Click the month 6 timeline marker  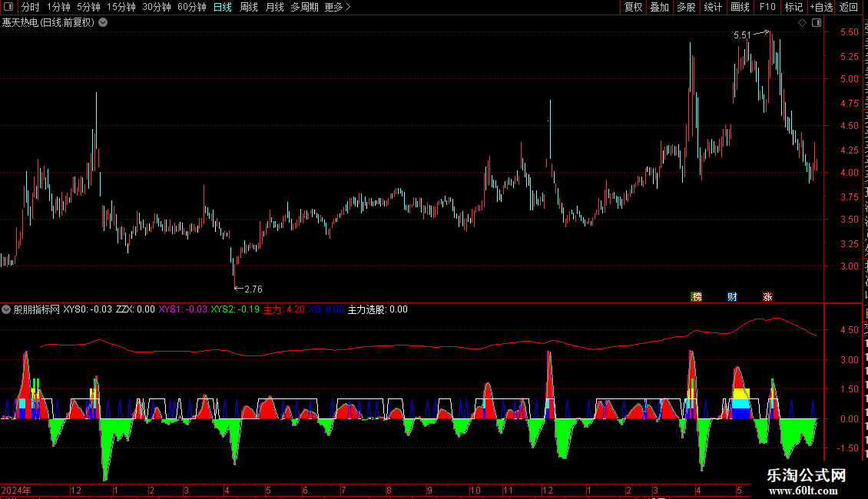pos(305,490)
